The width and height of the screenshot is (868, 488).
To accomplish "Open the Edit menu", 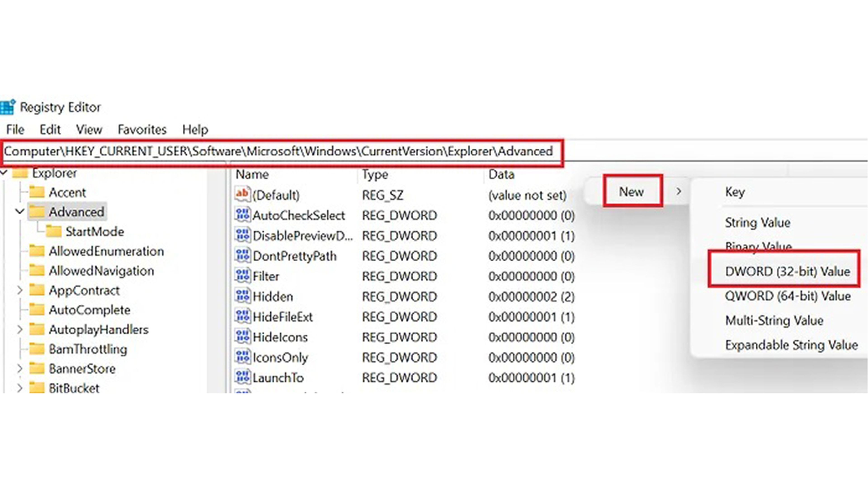I will [50, 129].
